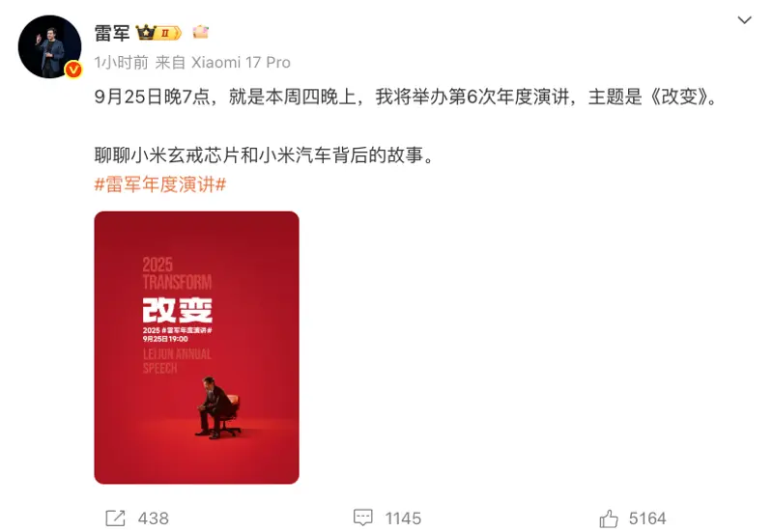Click the orange verified V badge
The height and width of the screenshot is (532, 773).
pos(73,70)
